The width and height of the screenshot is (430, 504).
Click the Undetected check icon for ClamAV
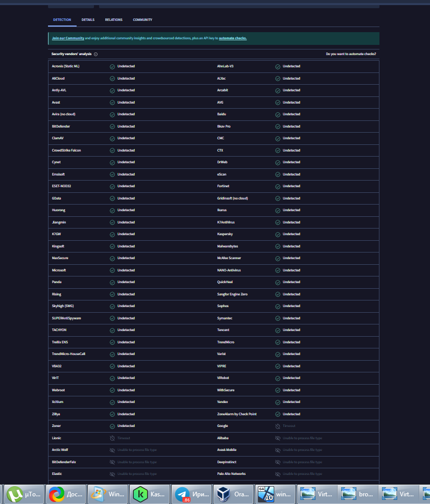[x=112, y=139]
